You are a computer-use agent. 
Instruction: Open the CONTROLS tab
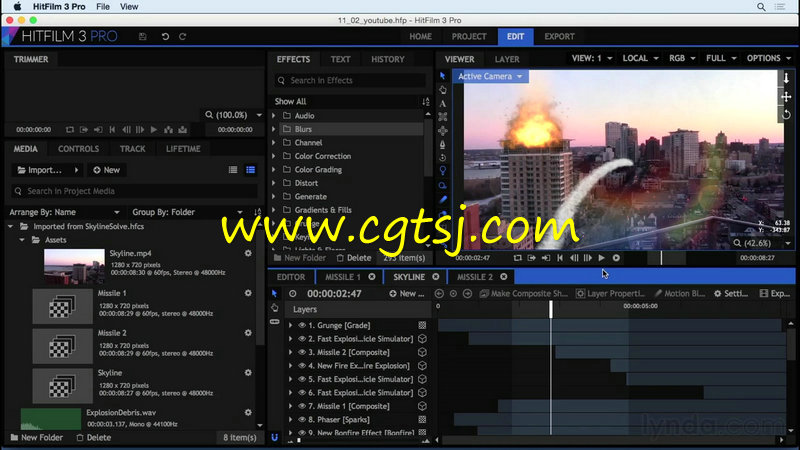pyautogui.click(x=79, y=149)
